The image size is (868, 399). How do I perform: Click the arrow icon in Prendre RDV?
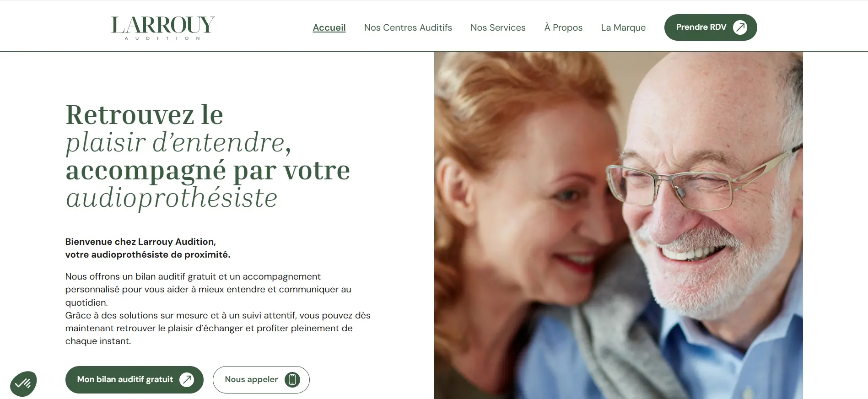[x=740, y=27]
